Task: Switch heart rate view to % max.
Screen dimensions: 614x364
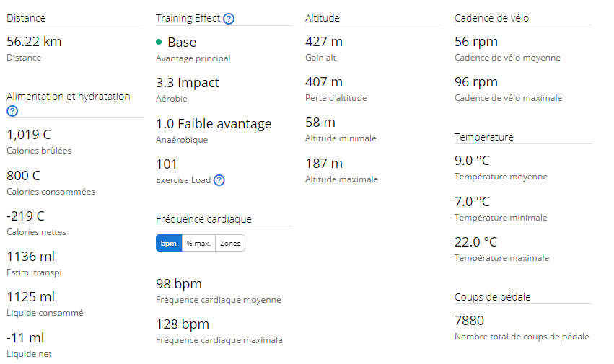Action: [x=198, y=243]
